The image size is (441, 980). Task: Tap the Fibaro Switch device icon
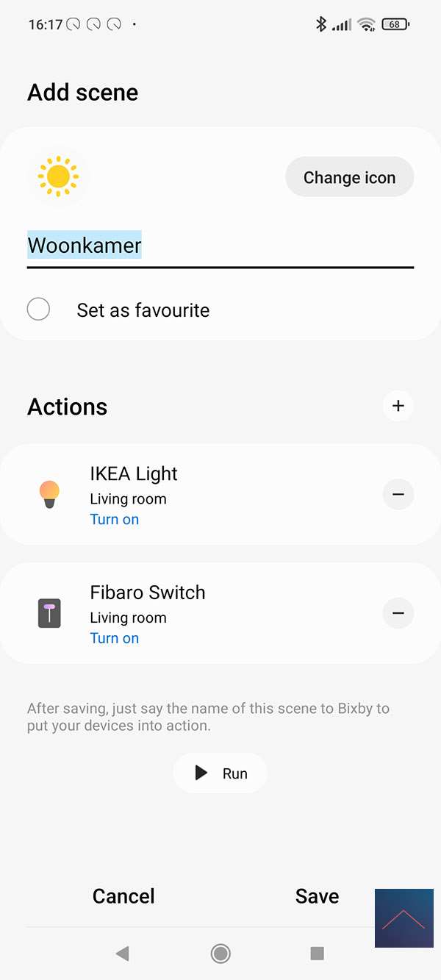49,613
